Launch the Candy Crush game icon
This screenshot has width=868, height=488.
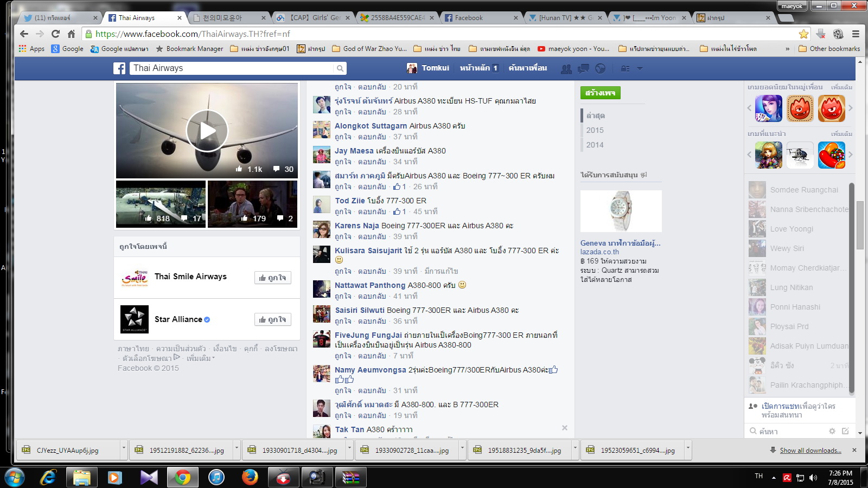pyautogui.click(x=832, y=155)
